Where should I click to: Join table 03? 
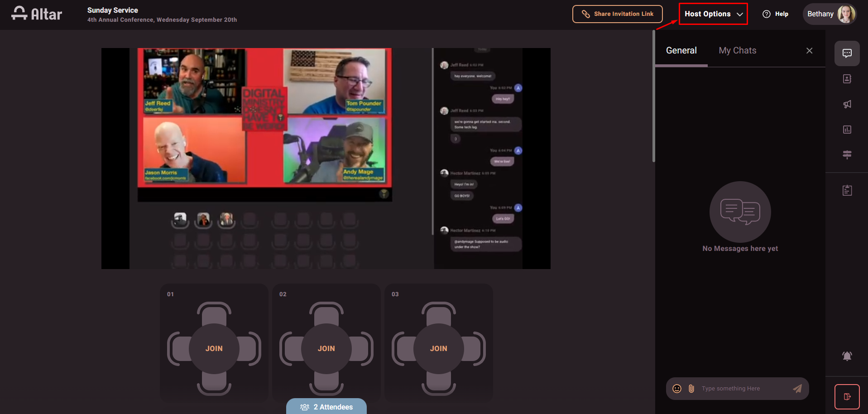click(439, 348)
